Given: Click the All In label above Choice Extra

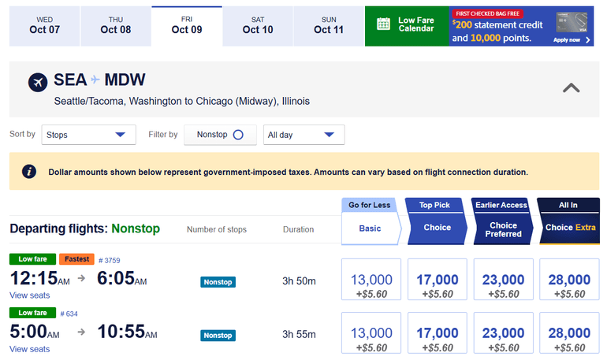Looking at the screenshot, I should tap(568, 205).
